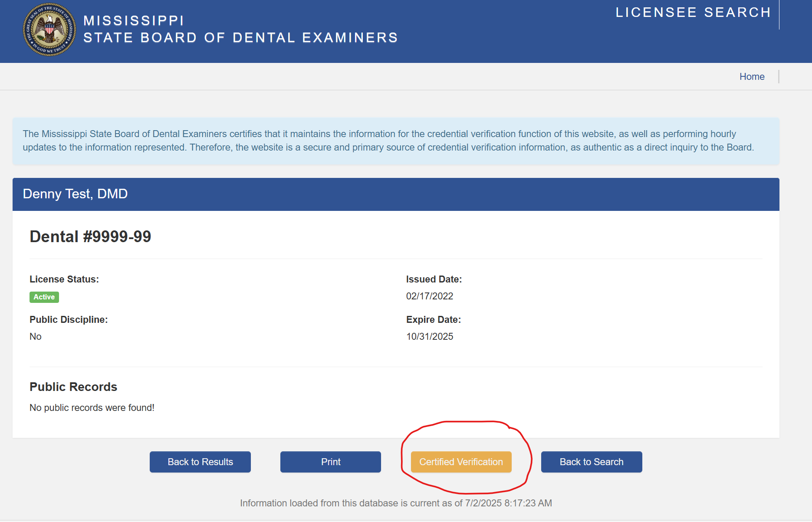Select the expire date 10/31/2025
This screenshot has width=812, height=522.
(x=430, y=337)
